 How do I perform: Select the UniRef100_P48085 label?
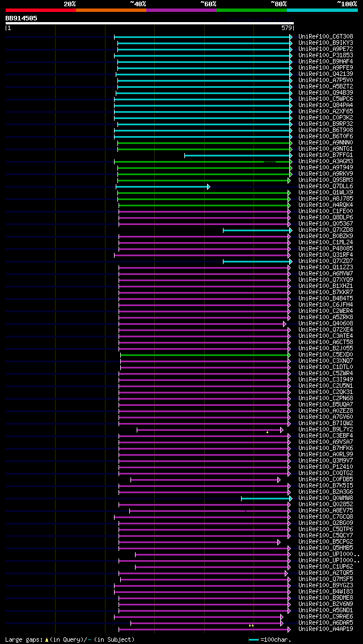pyautogui.click(x=326, y=249)
